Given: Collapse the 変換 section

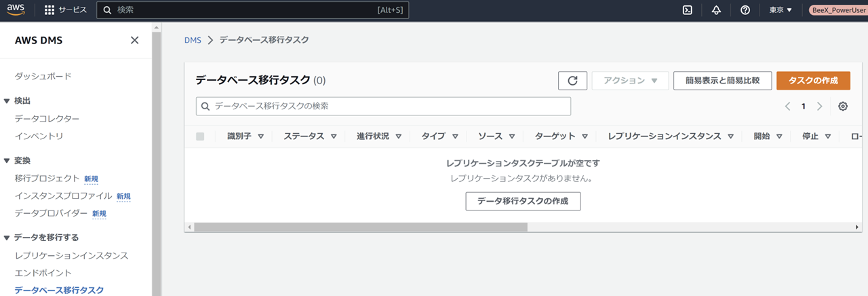Looking at the screenshot, I should (7, 160).
